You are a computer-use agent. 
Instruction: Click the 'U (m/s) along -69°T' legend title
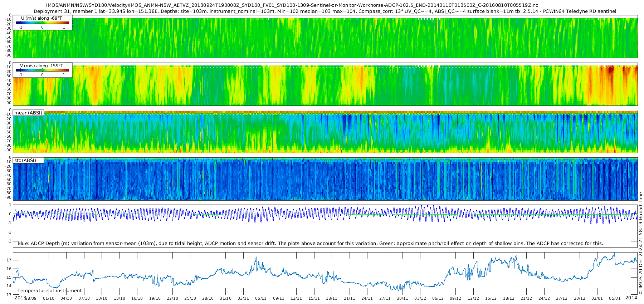point(42,18)
